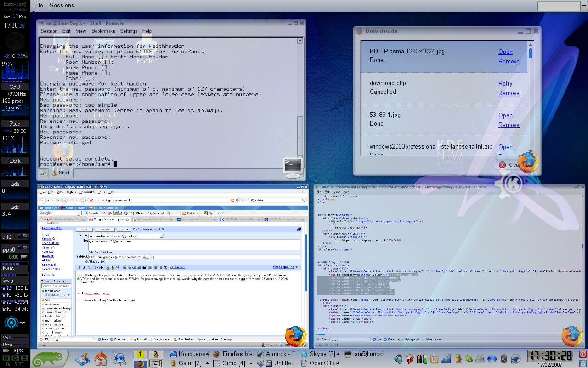Open Bookmarks menu in Gmail Firefox window
The image size is (588, 368).
[x=87, y=192]
